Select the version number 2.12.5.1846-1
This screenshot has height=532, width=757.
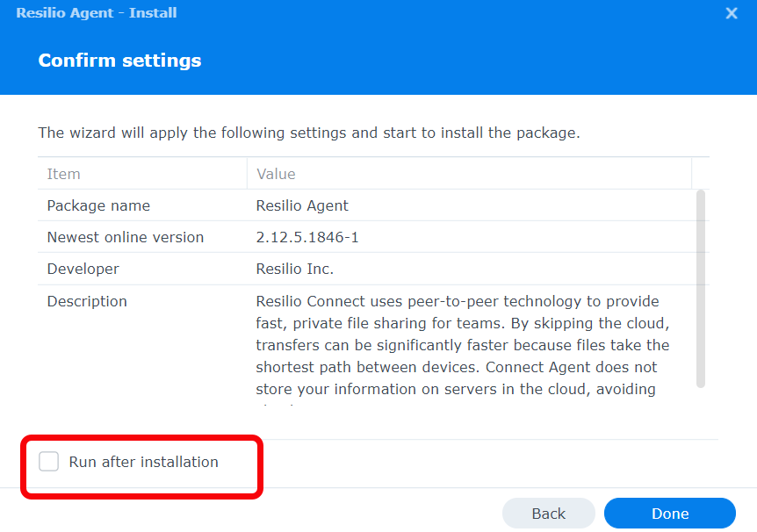click(307, 237)
